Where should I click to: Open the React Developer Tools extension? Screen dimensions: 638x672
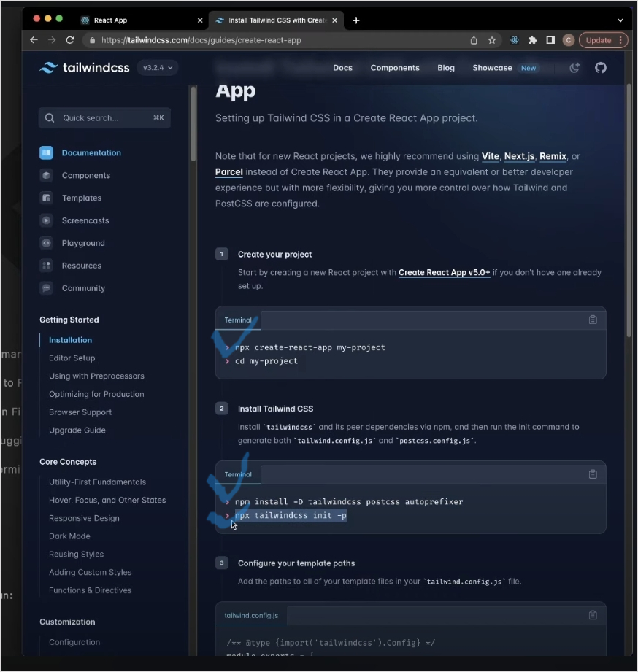(515, 40)
